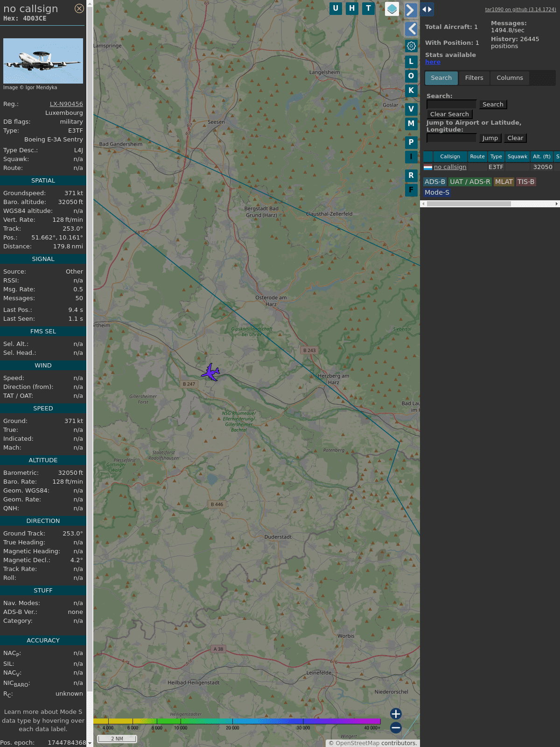The image size is (560, 747).
Task: Open registration link LX-N90456
Action: [x=66, y=104]
